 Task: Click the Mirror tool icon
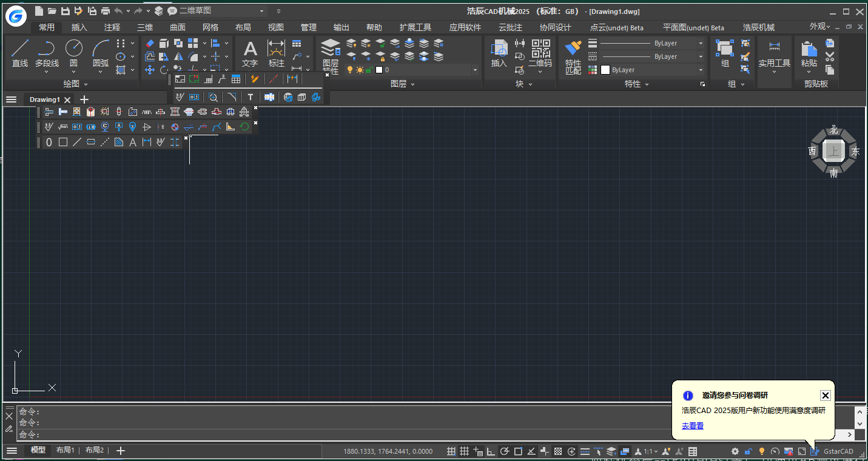pos(178,56)
